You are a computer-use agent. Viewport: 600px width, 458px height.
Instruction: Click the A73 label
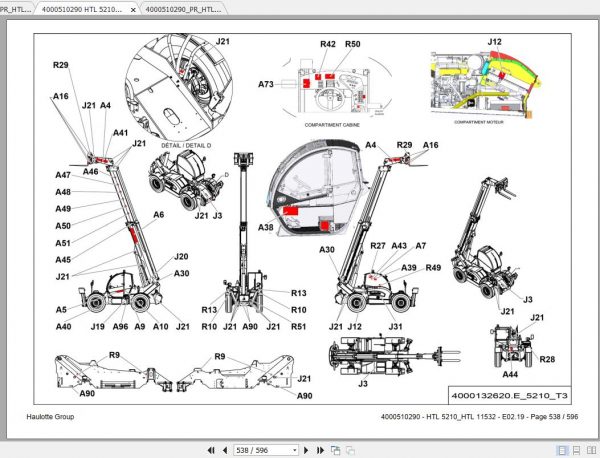pos(266,84)
